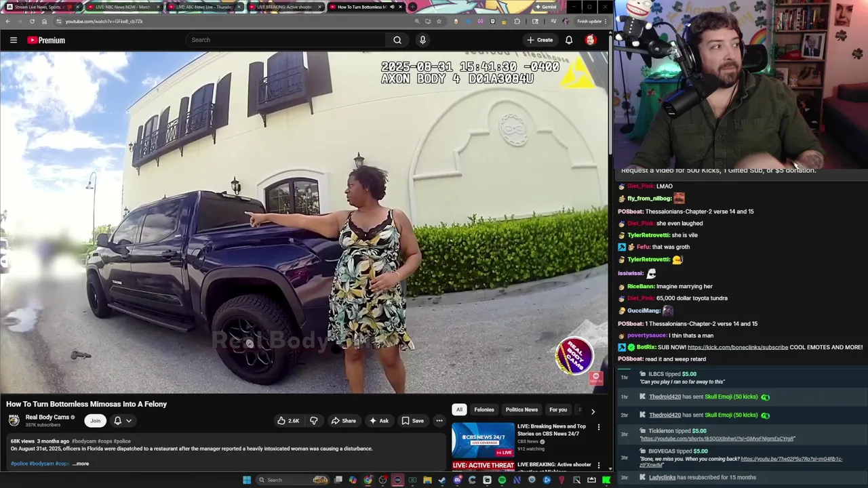This screenshot has width=868, height=488.
Task: Click the RiceBann username in chat
Action: [641, 287]
